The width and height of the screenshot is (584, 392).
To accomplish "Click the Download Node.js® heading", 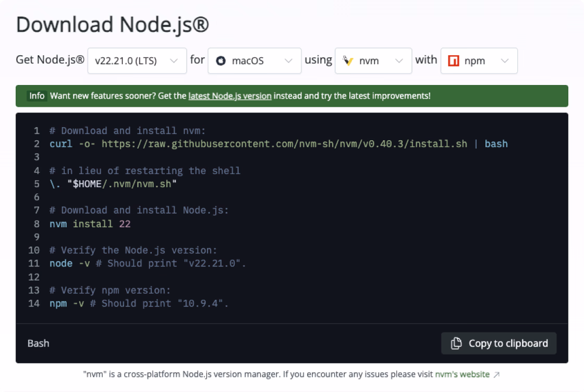I will point(113,24).
